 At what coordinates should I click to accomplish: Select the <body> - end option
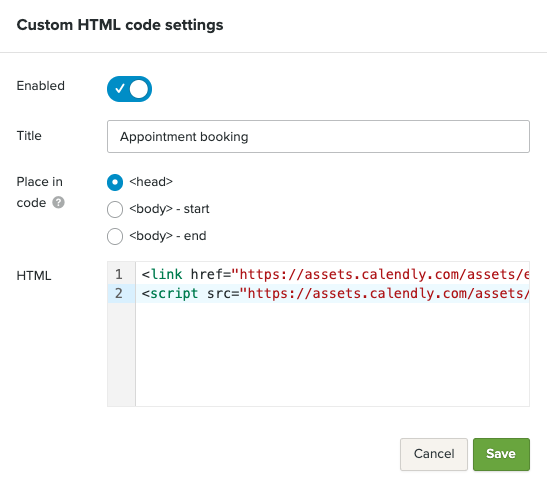coord(115,236)
